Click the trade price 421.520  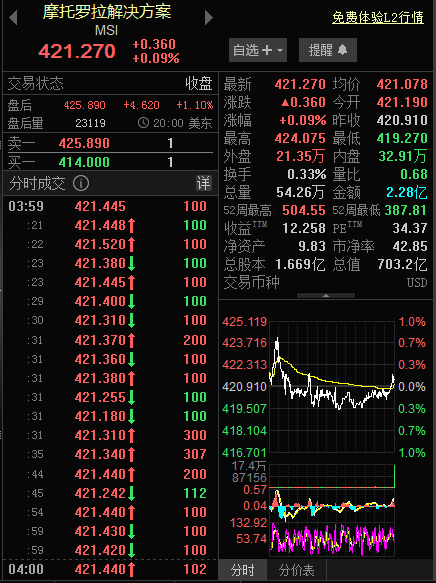click(100, 244)
